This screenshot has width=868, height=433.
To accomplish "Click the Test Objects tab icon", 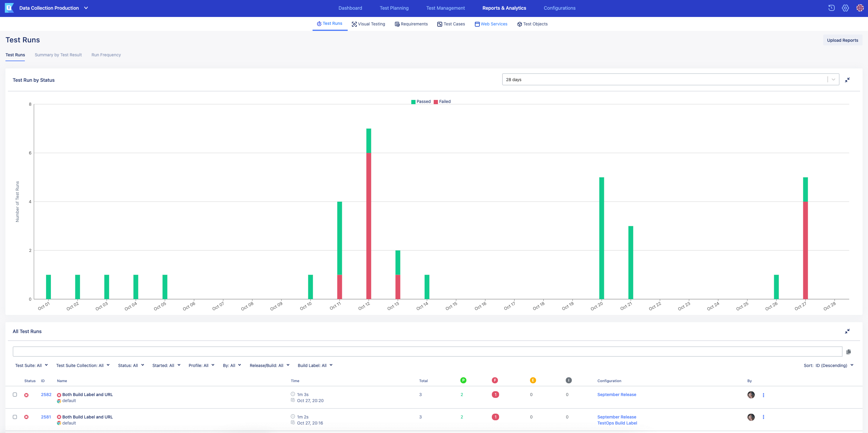I will 519,24.
